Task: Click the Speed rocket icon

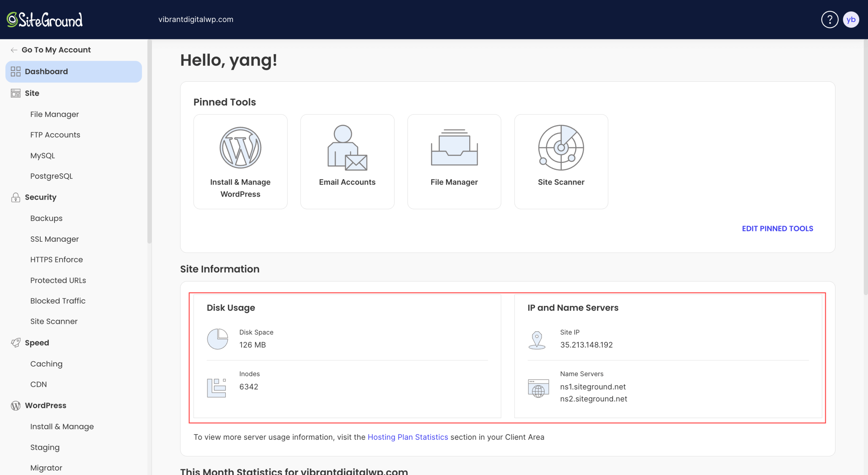Action: (x=16, y=343)
